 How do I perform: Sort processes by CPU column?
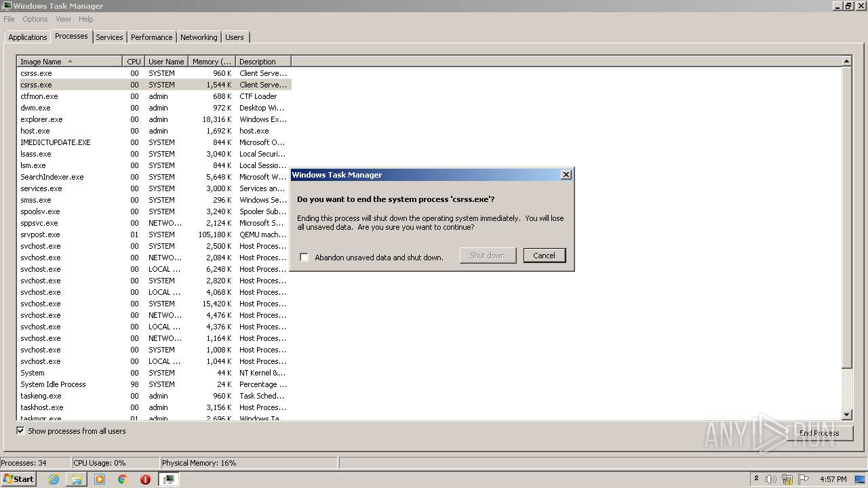coord(134,62)
